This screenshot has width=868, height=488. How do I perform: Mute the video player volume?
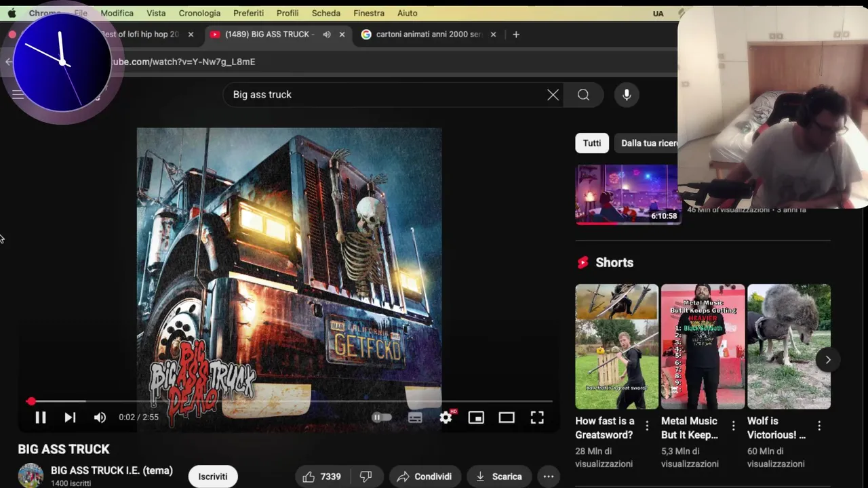coord(100,418)
